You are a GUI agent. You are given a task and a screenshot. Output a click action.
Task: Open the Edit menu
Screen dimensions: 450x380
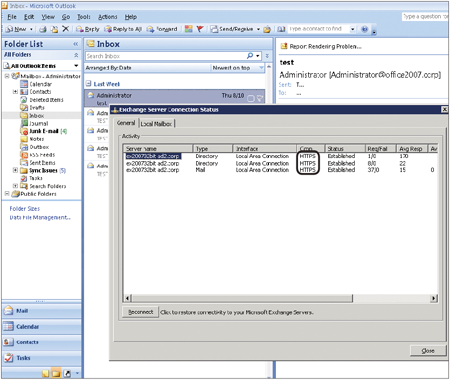(x=29, y=17)
